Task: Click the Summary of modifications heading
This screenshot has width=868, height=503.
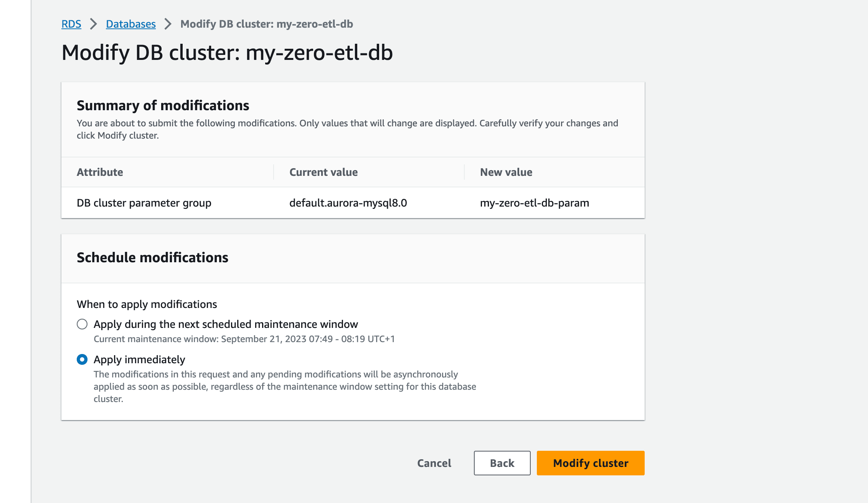Action: pos(163,105)
